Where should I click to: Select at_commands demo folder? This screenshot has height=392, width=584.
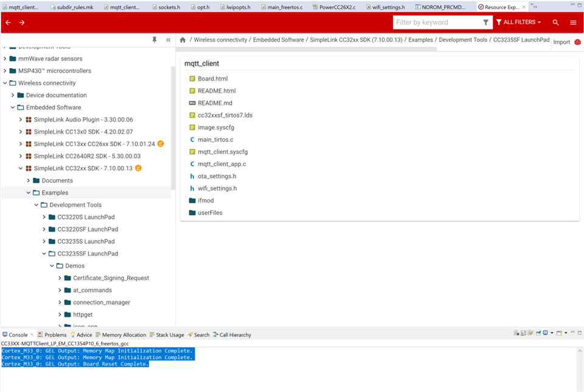pos(92,290)
